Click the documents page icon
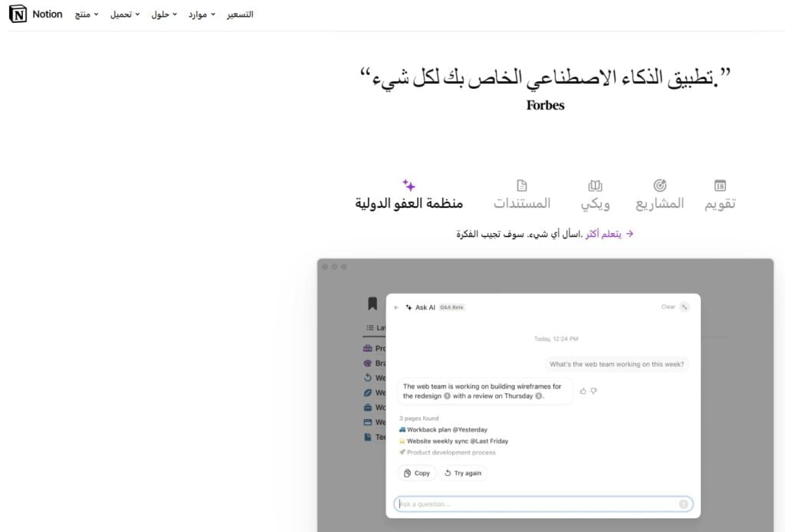Screen dimensions: 785x532 tap(522, 186)
